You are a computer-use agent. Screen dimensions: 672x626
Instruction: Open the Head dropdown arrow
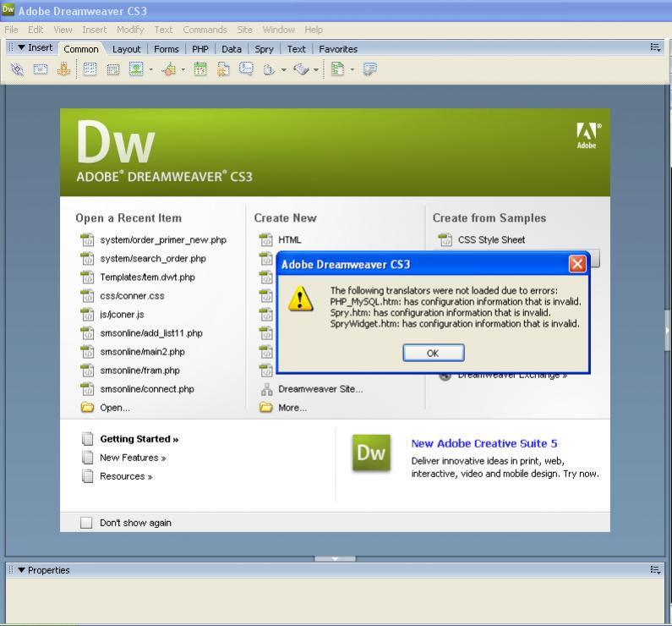284,70
